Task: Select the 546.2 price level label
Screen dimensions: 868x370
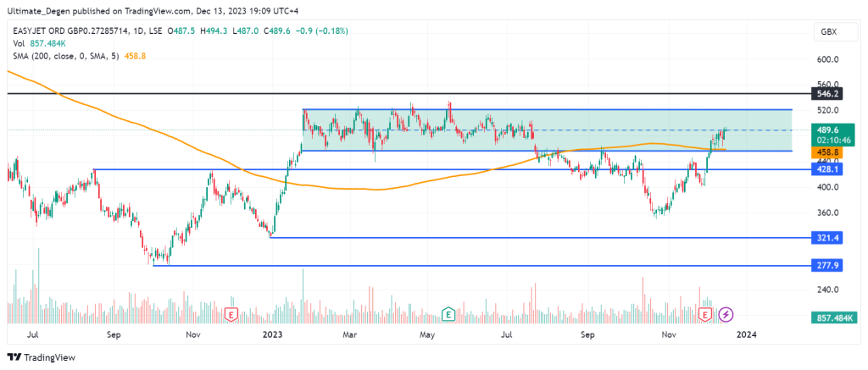Action: click(x=826, y=94)
